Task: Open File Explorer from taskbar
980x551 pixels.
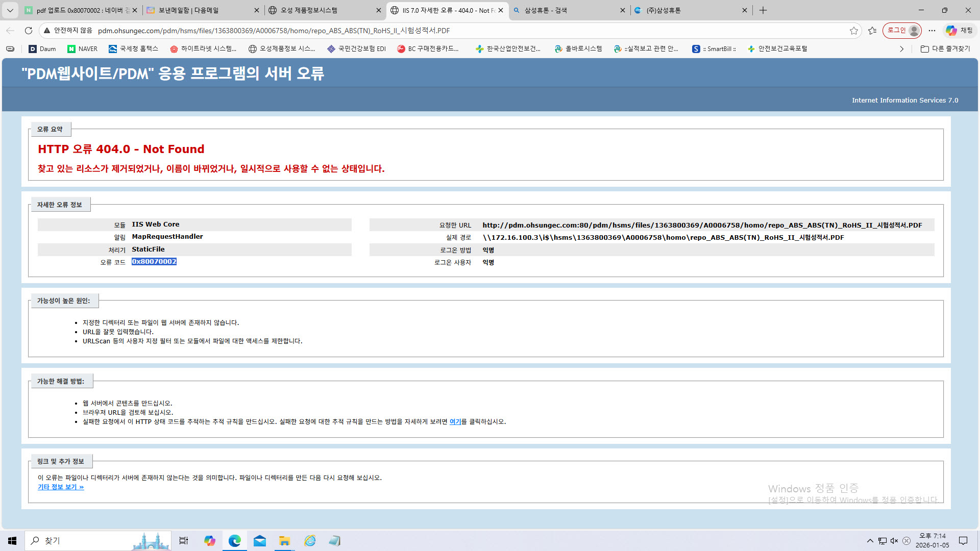Action: click(x=284, y=541)
